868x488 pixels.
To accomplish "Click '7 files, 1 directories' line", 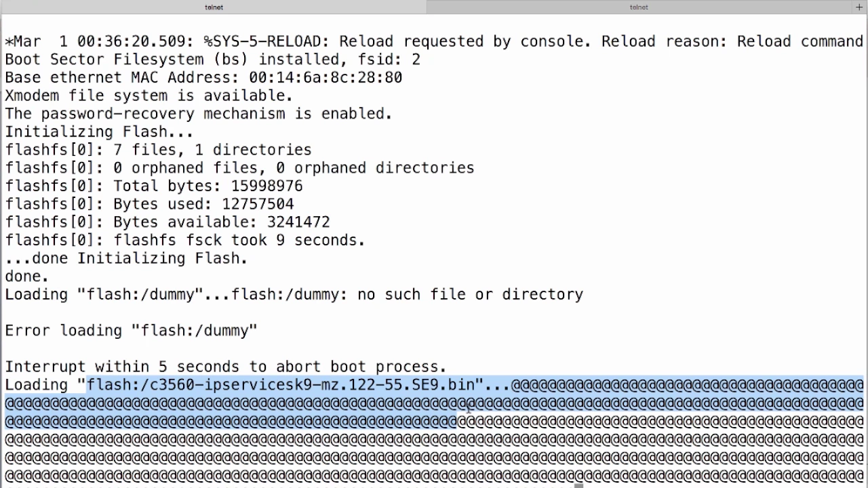I will tap(159, 150).
